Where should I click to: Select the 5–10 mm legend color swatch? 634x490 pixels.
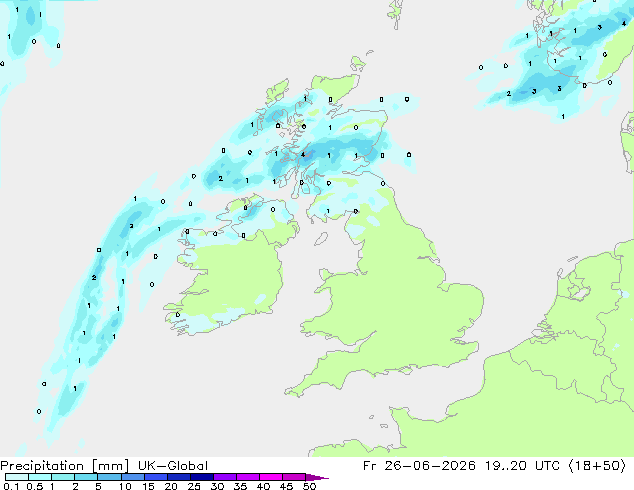(x=110, y=477)
